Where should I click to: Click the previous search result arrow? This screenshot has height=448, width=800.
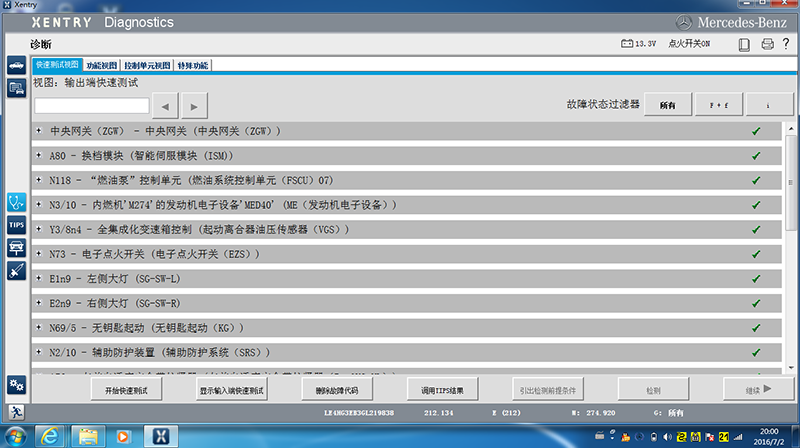(165, 106)
